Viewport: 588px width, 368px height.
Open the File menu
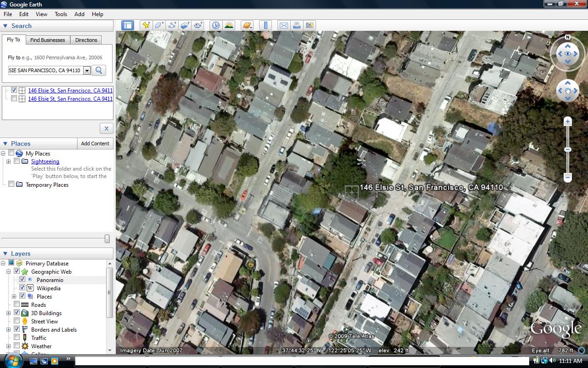click(8, 14)
